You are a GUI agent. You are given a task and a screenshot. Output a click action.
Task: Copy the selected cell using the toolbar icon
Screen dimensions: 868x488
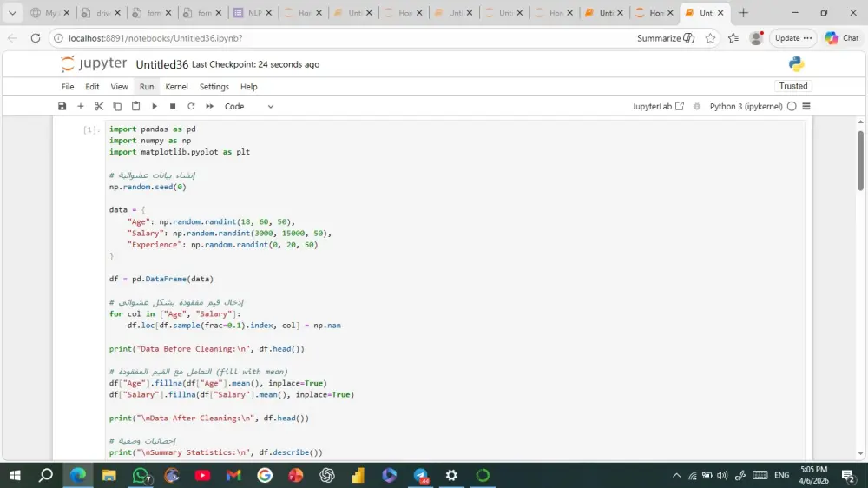click(117, 106)
